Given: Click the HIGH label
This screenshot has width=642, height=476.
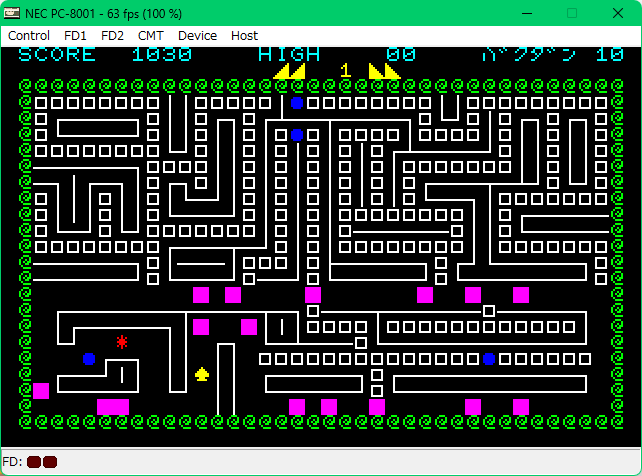Looking at the screenshot, I should click(289, 54).
